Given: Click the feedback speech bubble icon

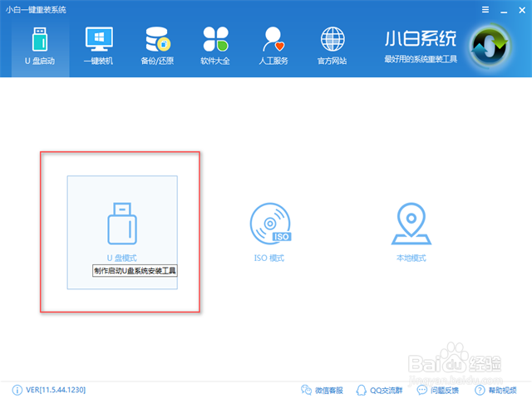Looking at the screenshot, I should click(422, 390).
